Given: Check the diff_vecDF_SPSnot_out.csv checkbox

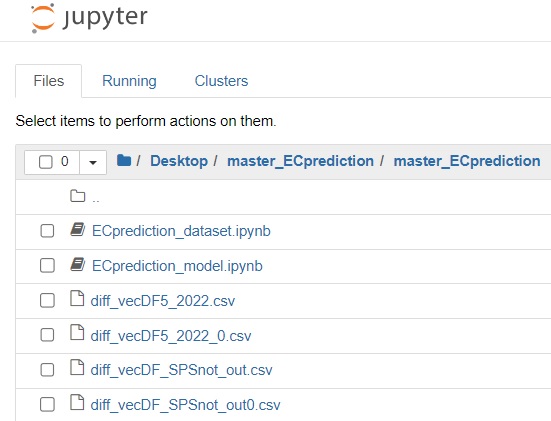Looking at the screenshot, I should pyautogui.click(x=47, y=370).
